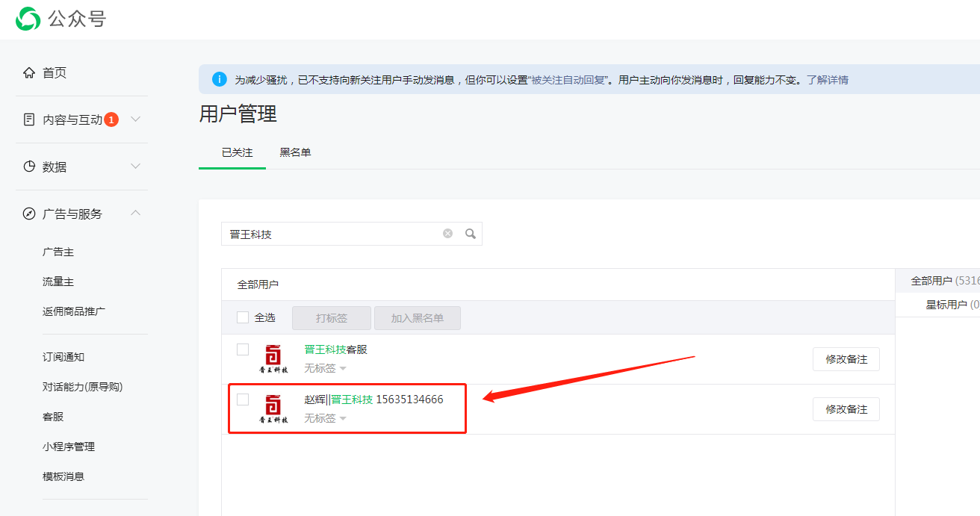Open 广告主 in sidebar
This screenshot has height=516, width=980.
58,252
